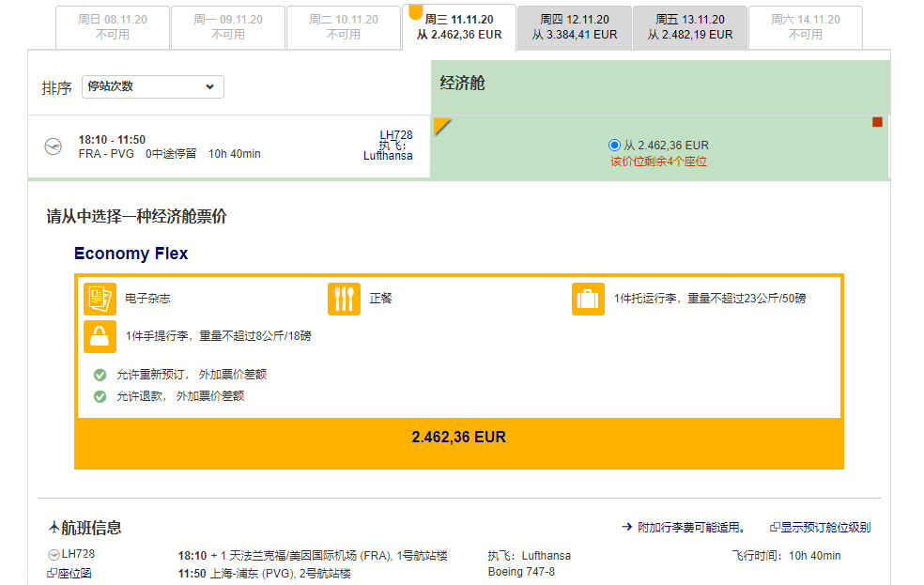The image size is (924, 585).
Task: Select the 周三 11.11.20 date tab
Action: pyautogui.click(x=459, y=27)
